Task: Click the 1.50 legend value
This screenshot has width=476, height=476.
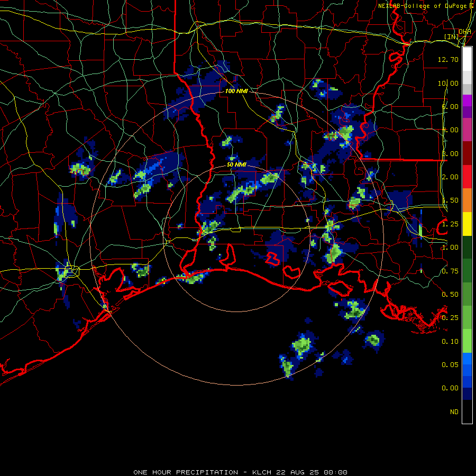Action: pos(450,200)
